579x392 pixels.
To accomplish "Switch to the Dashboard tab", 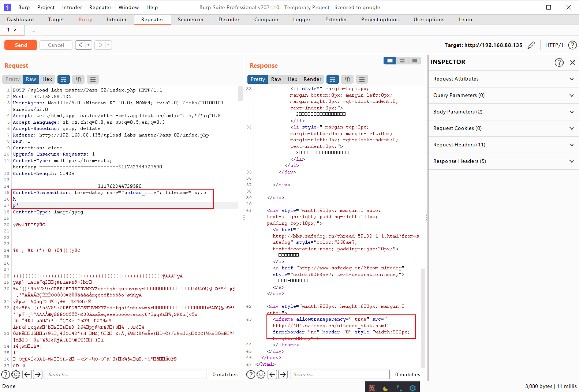I will tap(20, 20).
